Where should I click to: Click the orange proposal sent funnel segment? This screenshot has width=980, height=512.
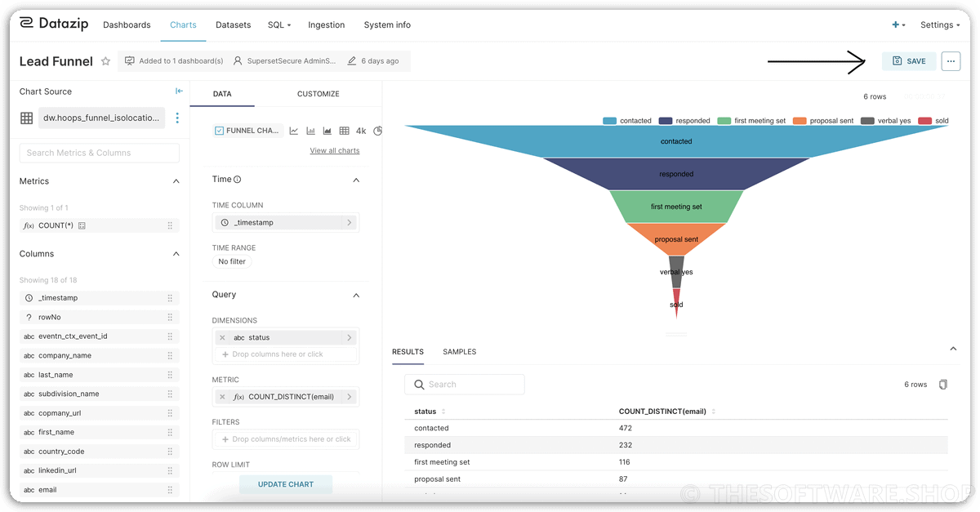[676, 239]
